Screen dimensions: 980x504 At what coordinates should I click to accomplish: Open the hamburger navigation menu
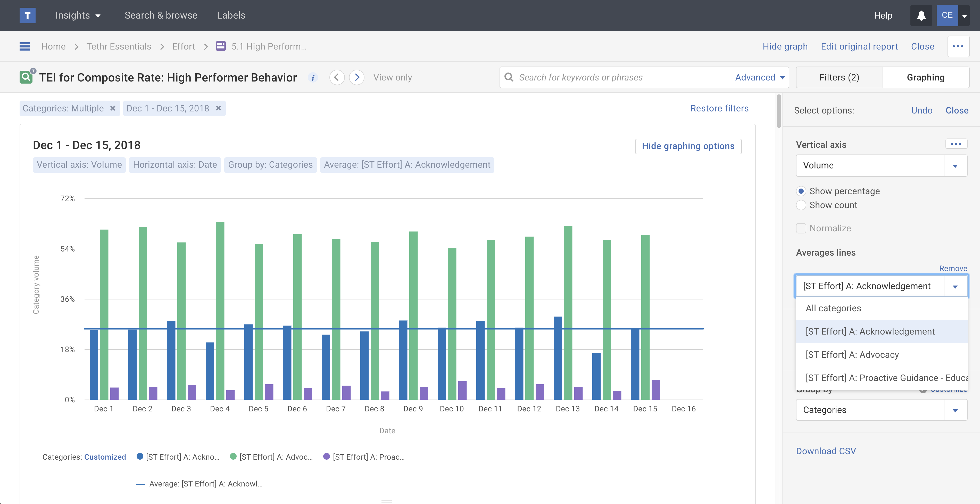25,46
